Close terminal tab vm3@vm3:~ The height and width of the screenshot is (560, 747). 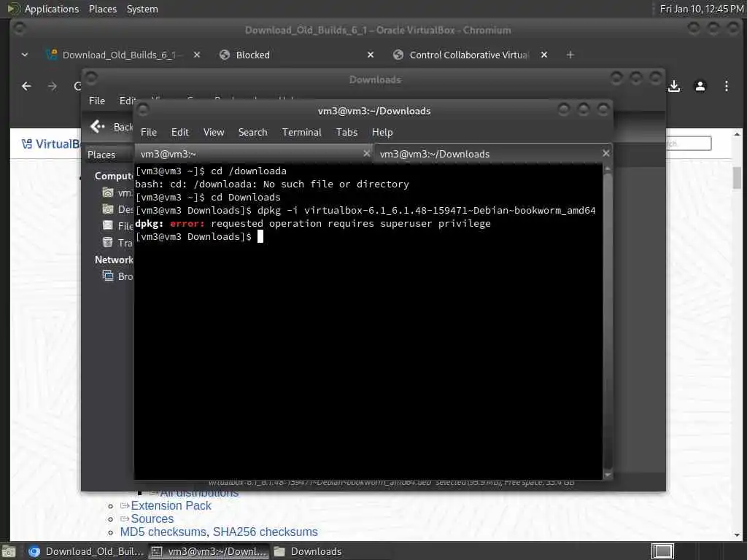(366, 153)
